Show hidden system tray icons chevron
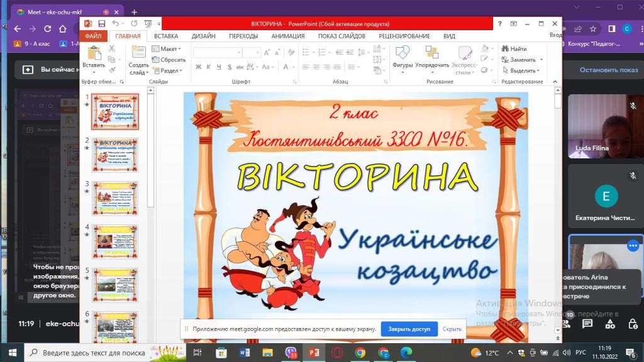This screenshot has width=644, height=362. (x=509, y=353)
